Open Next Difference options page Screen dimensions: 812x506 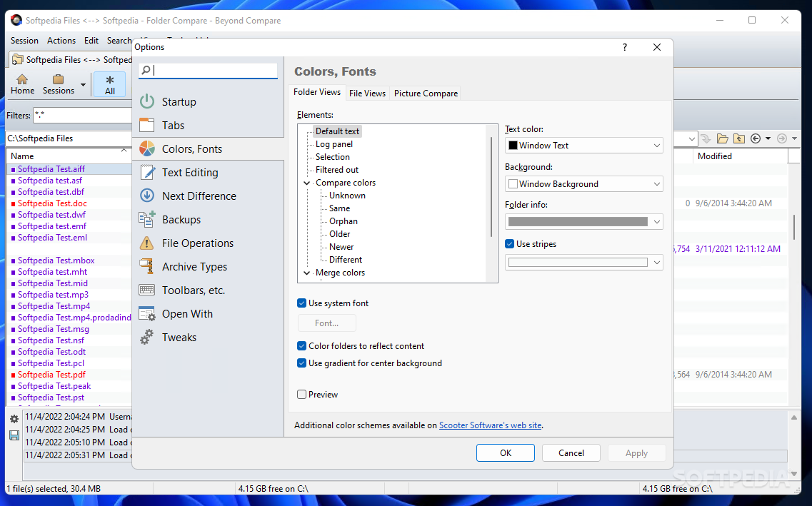coord(199,196)
